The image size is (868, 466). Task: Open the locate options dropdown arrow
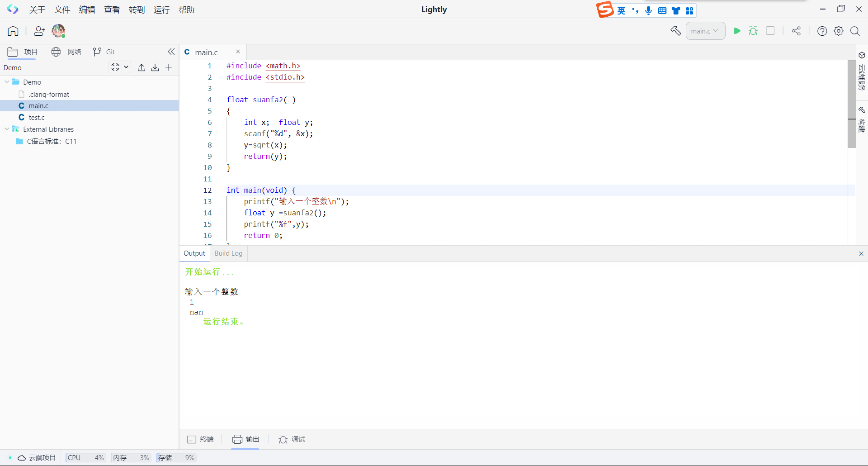[126, 67]
